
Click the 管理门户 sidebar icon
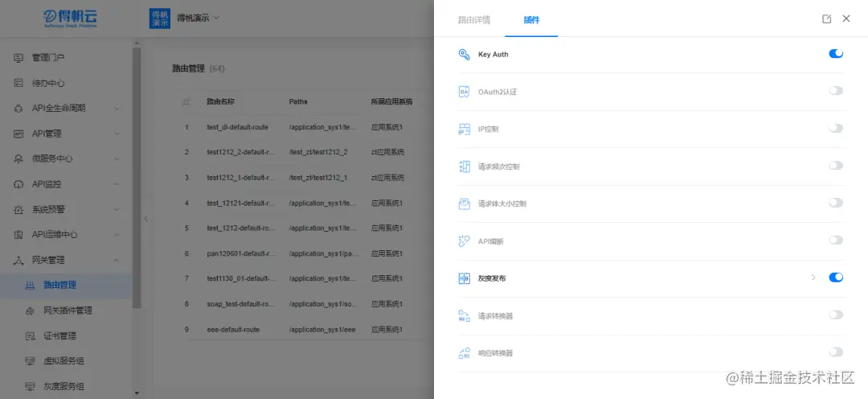click(18, 58)
